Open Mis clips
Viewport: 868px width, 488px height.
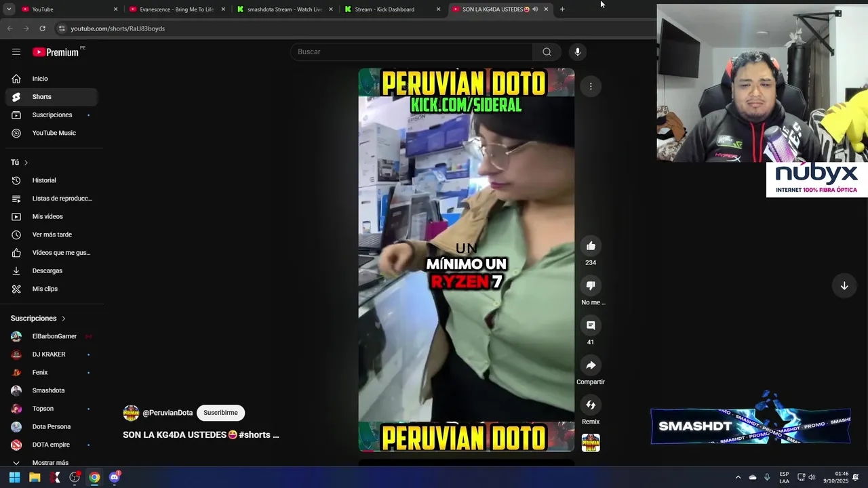pyautogui.click(x=52, y=289)
